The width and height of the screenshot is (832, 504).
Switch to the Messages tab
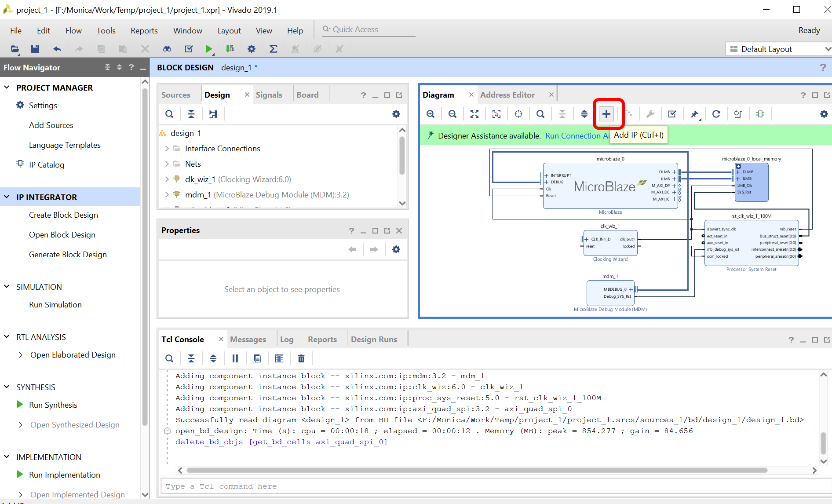tap(248, 340)
